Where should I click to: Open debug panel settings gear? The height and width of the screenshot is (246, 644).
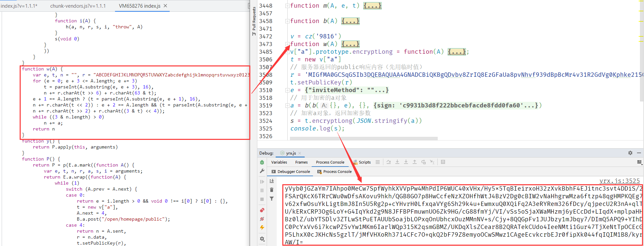[x=630, y=153]
